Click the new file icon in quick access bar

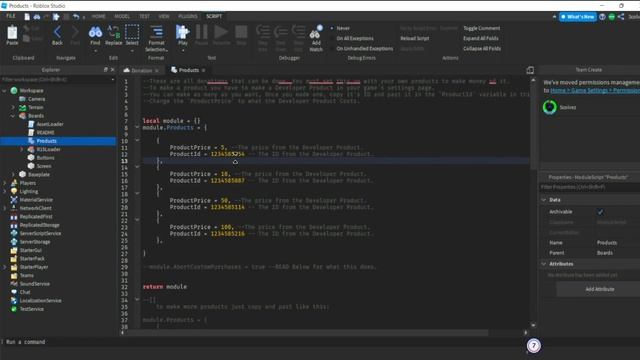[27, 17]
